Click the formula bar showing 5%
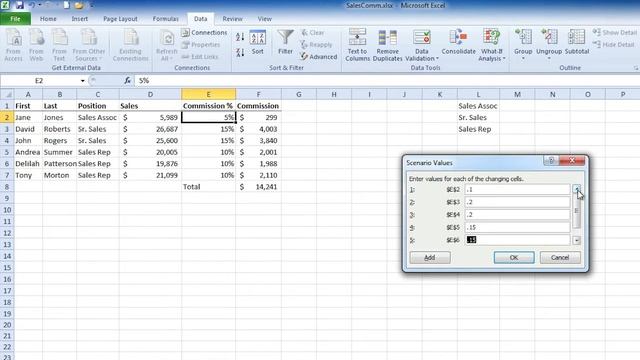Screen dimensions: 640x360 pos(387,81)
